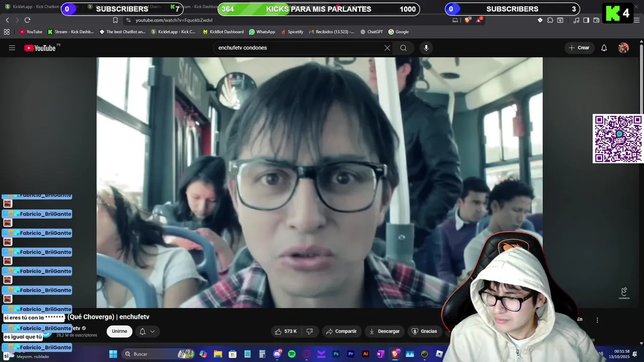Go to the YouTube home logo

(x=40, y=48)
